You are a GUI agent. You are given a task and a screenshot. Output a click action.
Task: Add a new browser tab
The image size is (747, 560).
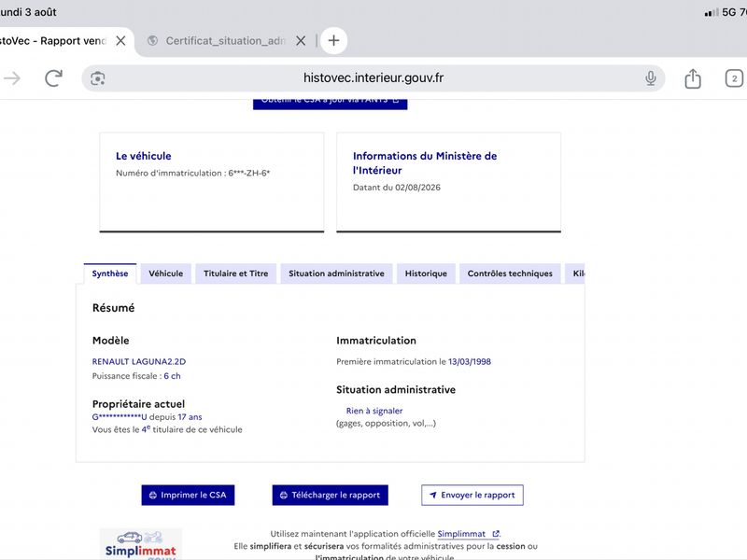[333, 40]
